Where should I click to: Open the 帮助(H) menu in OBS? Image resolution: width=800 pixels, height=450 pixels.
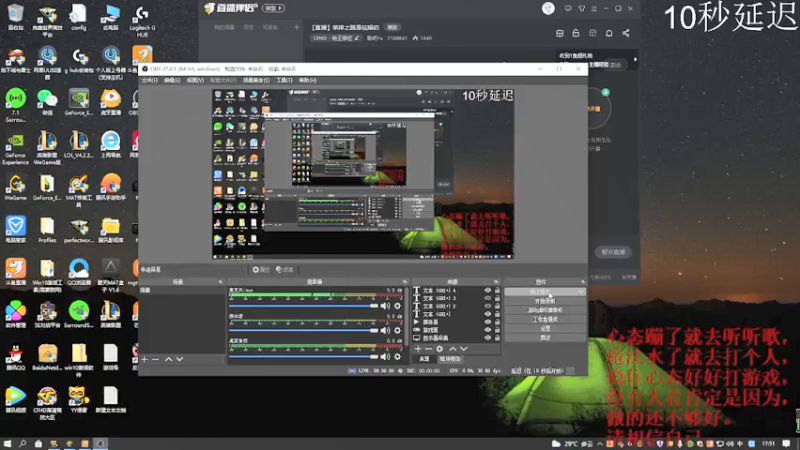pos(308,80)
